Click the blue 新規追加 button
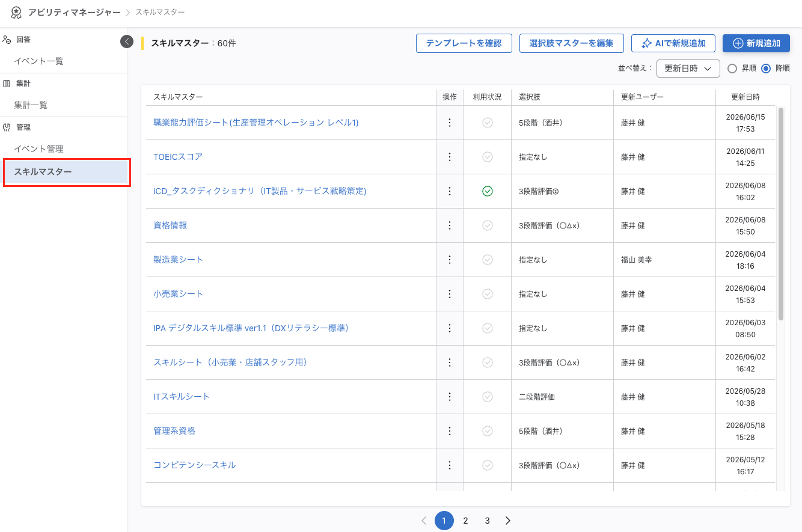Image resolution: width=802 pixels, height=532 pixels. point(756,43)
